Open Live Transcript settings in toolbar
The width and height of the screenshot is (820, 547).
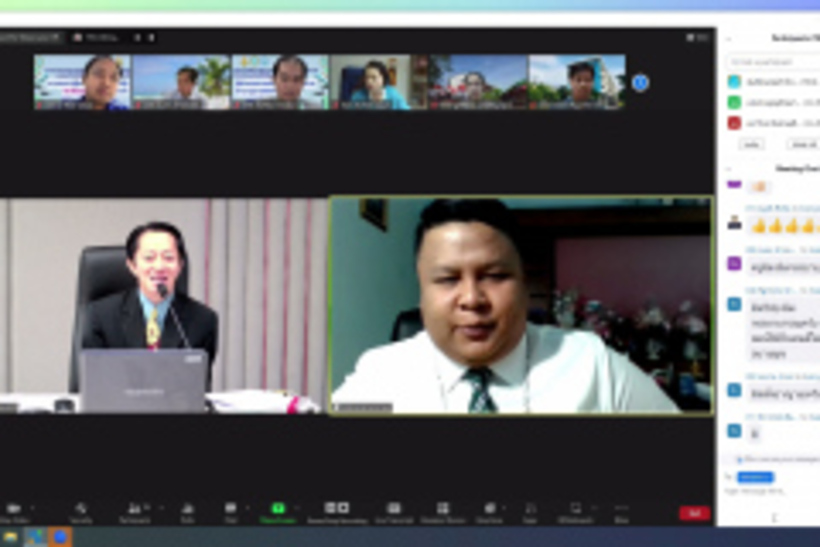point(394,508)
